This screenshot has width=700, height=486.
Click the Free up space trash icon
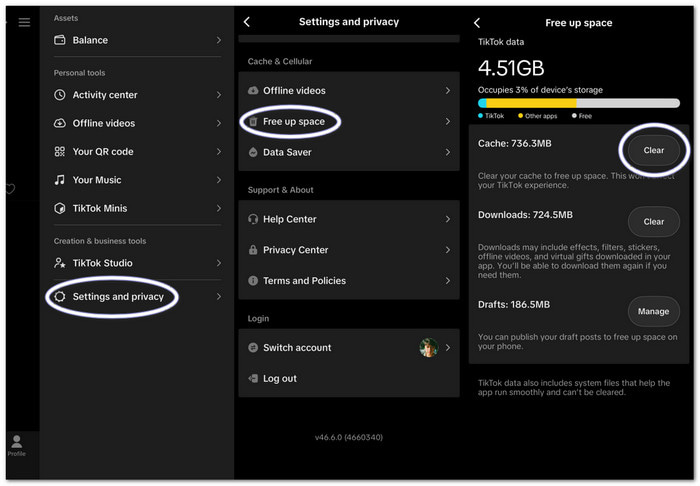click(253, 121)
